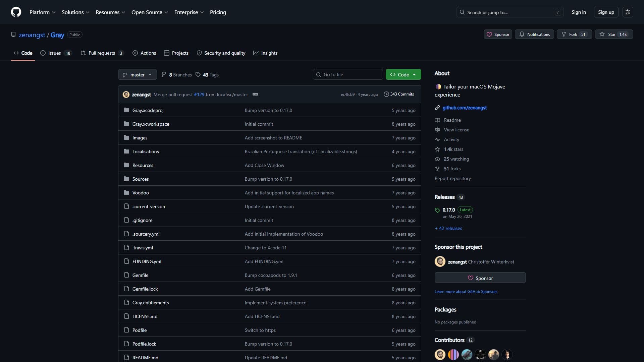Image resolution: width=644 pixels, height=362 pixels.
Task: Expand the Solutions dropdown
Action: tap(75, 12)
